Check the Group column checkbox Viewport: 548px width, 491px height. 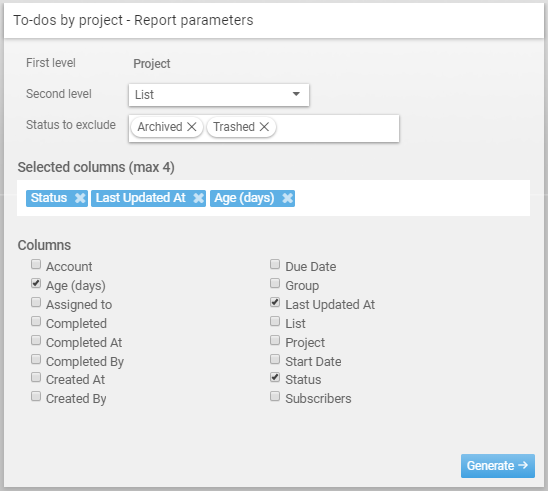(x=275, y=283)
